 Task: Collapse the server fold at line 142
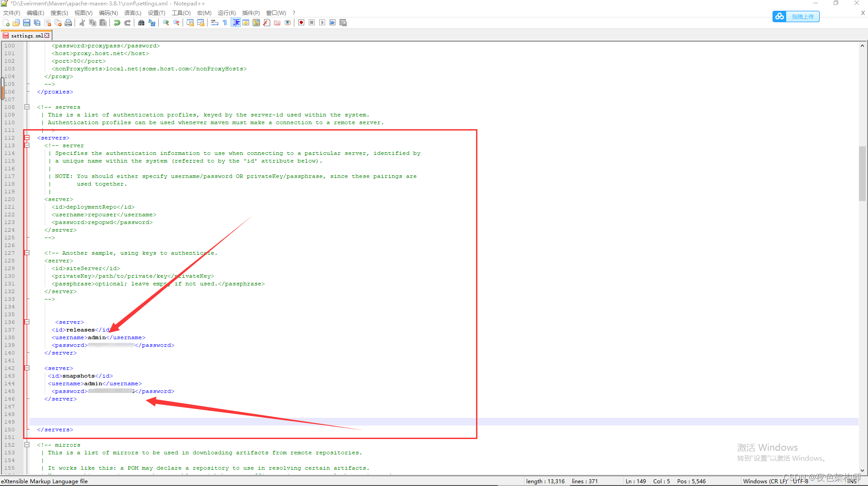coord(27,368)
